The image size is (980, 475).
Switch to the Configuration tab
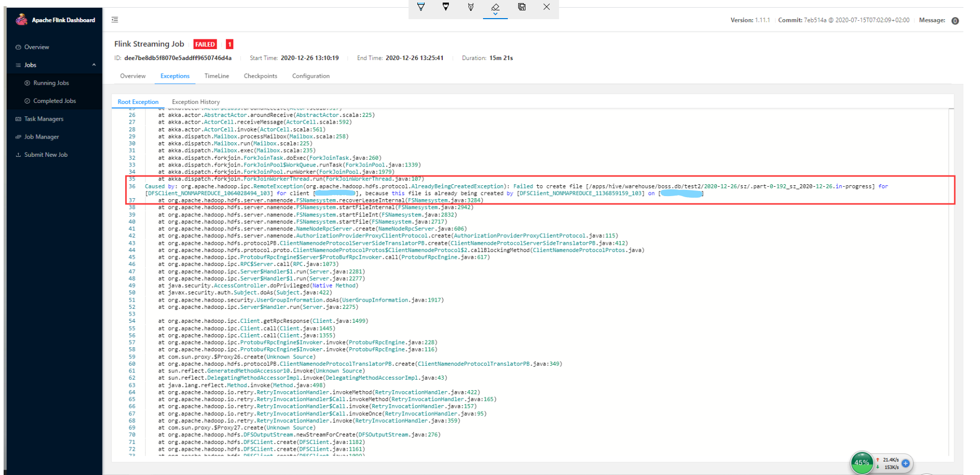[311, 76]
